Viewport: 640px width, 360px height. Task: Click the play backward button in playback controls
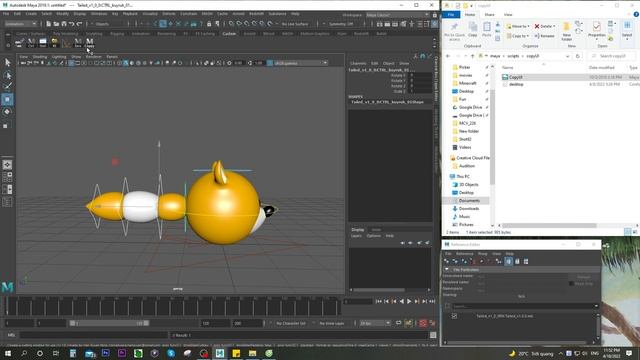click(x=402, y=301)
